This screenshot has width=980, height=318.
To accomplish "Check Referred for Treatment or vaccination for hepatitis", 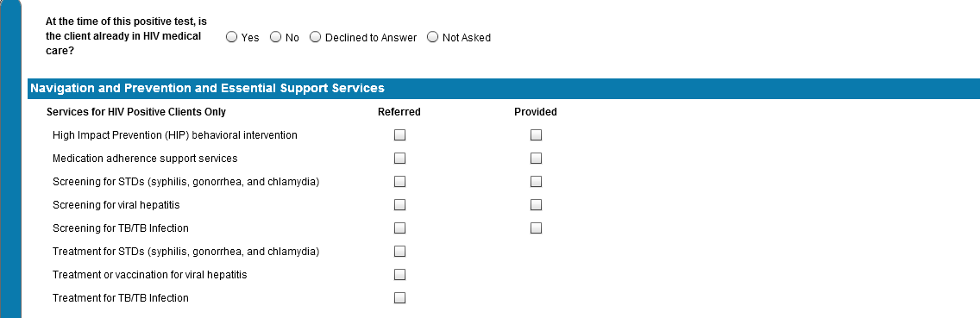I will [399, 274].
